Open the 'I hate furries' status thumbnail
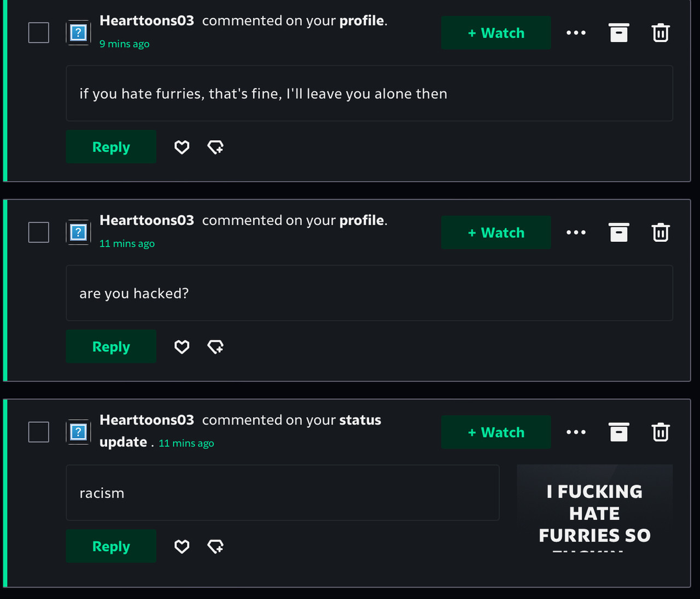This screenshot has height=599, width=700. [595, 508]
